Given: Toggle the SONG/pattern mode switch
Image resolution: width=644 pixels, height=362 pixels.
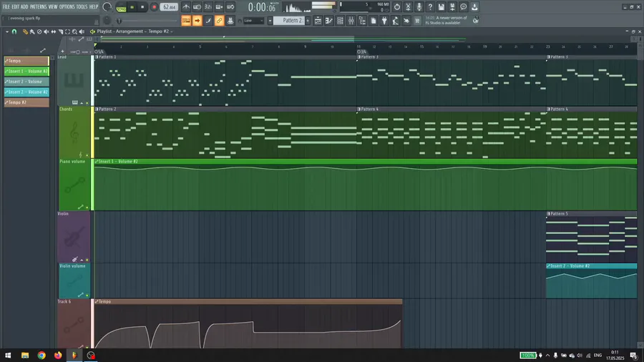Looking at the screenshot, I should coord(121,7).
